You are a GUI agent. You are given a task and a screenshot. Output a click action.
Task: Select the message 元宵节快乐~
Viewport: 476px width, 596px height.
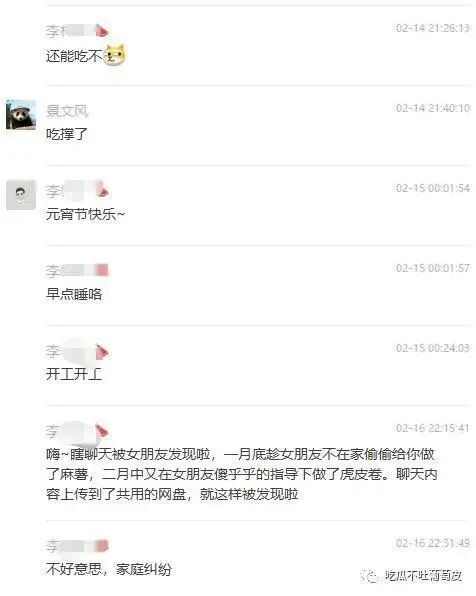86,214
